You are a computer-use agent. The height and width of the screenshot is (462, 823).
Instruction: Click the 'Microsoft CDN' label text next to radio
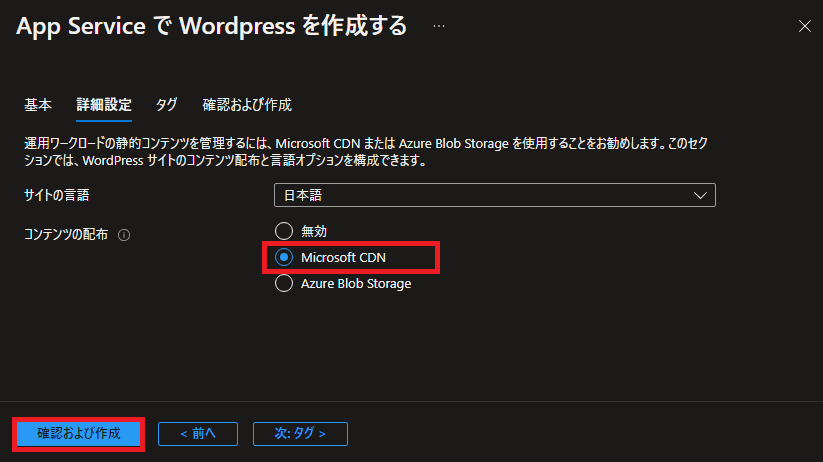343,257
